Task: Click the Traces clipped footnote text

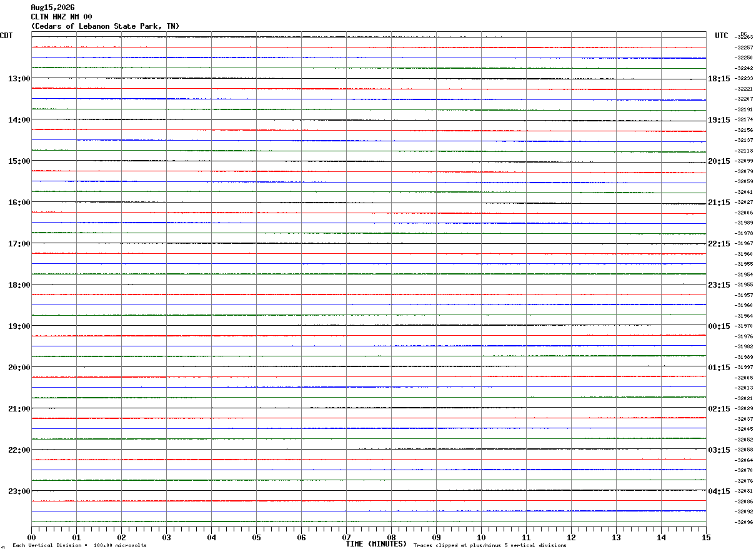Action: (490, 546)
